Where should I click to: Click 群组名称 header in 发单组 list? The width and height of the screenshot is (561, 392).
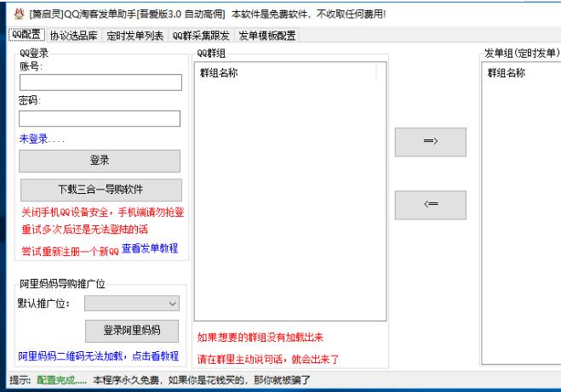click(x=507, y=73)
